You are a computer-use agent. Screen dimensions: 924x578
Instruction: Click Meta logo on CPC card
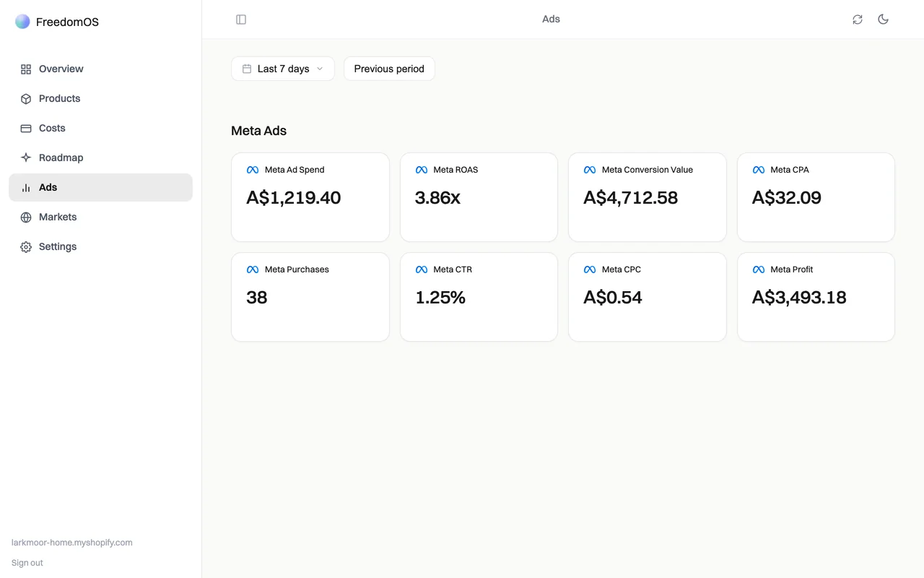(x=590, y=269)
